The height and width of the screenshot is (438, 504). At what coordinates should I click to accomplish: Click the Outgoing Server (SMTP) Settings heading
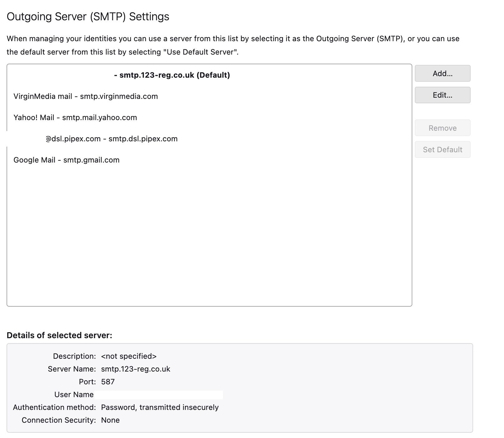tap(88, 17)
